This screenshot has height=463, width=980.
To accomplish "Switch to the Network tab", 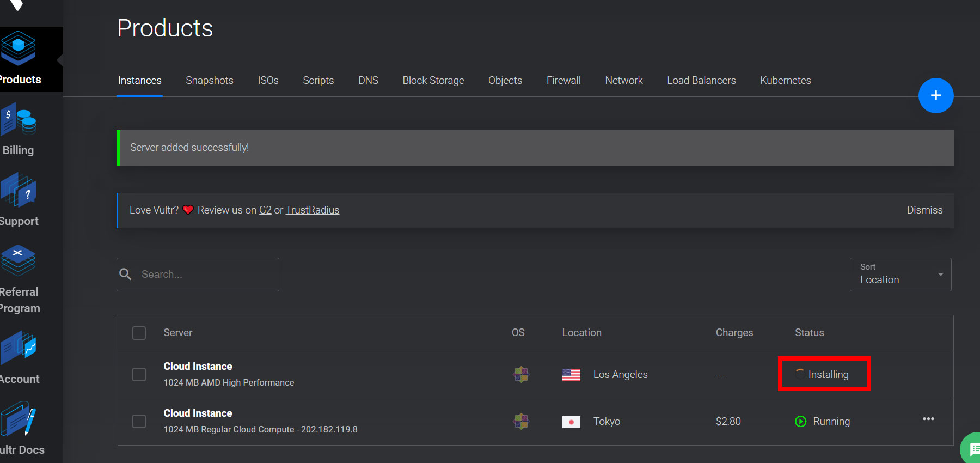I will click(x=624, y=81).
